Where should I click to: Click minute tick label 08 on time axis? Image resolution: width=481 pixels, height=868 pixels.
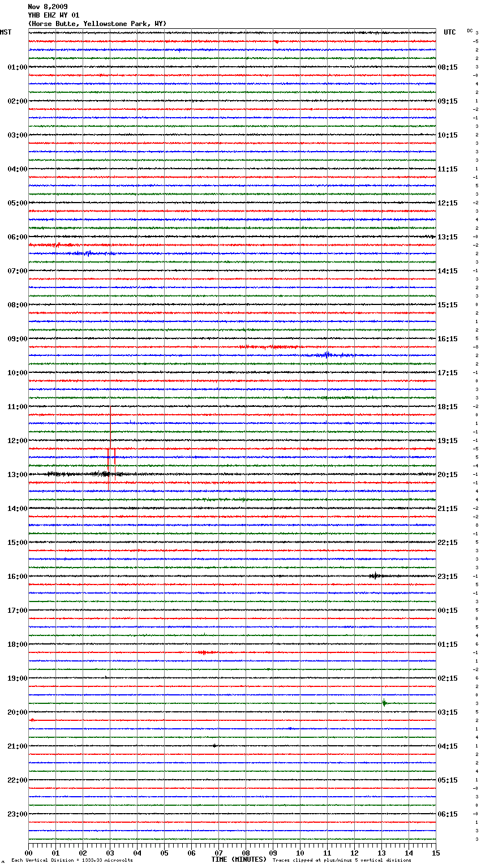[246, 853]
